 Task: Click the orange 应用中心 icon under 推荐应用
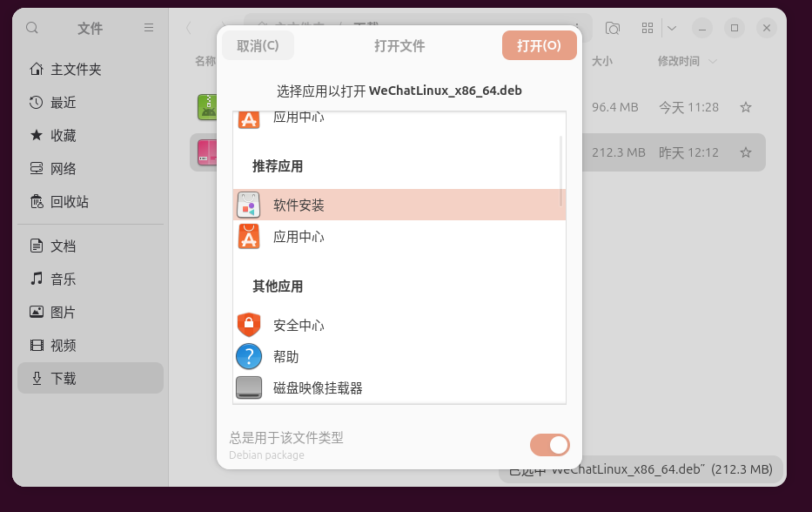(x=249, y=237)
